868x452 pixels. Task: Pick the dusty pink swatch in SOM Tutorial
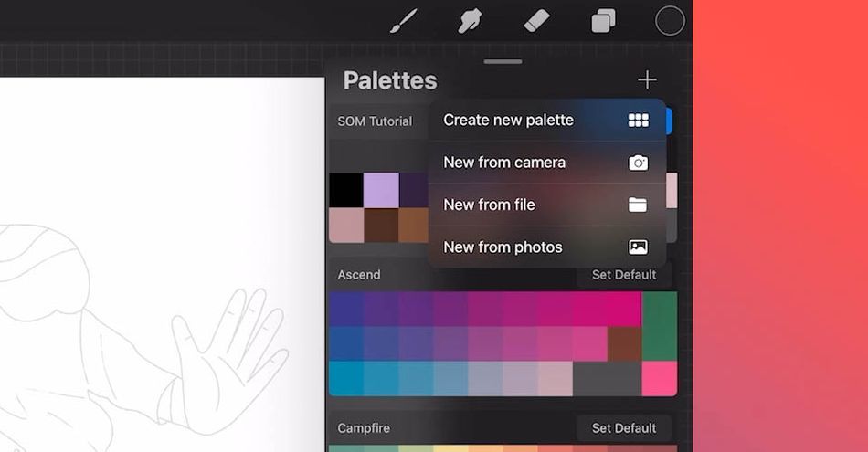coord(346,226)
